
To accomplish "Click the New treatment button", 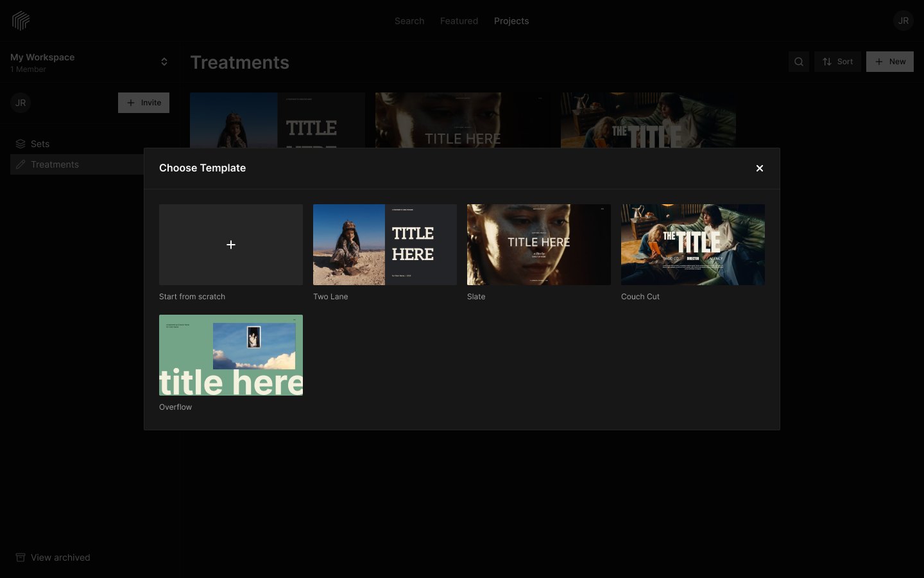I will click(890, 62).
